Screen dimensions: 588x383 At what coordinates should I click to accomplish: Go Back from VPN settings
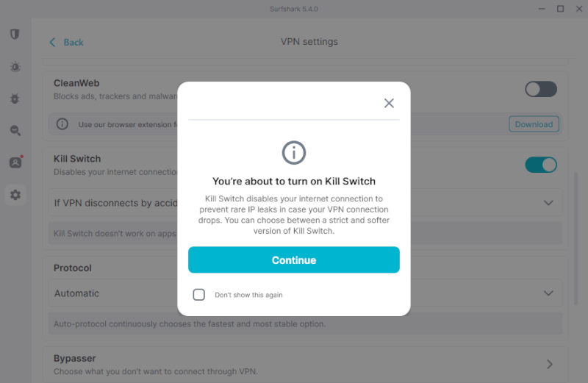click(67, 42)
